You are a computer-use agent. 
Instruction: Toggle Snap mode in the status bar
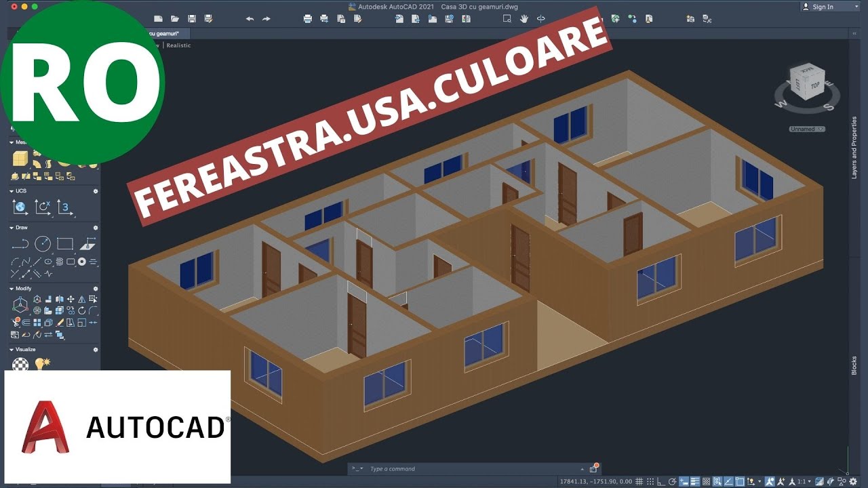tap(650, 481)
